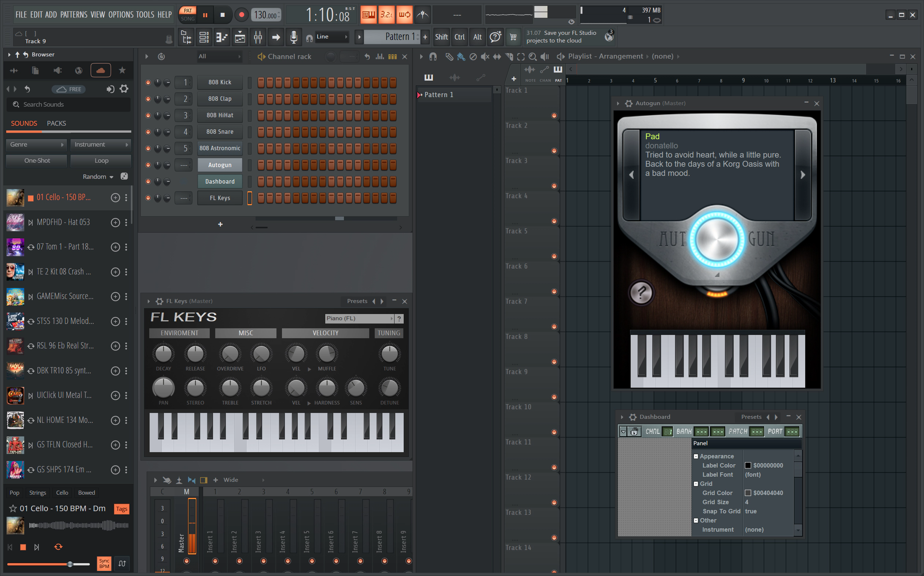Switch to the SOUNDS tab
This screenshot has width=924, height=576.
point(24,123)
